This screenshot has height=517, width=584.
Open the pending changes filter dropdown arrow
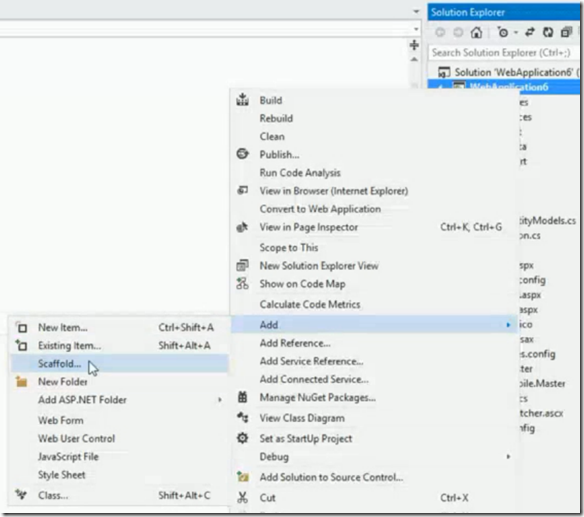(x=516, y=33)
